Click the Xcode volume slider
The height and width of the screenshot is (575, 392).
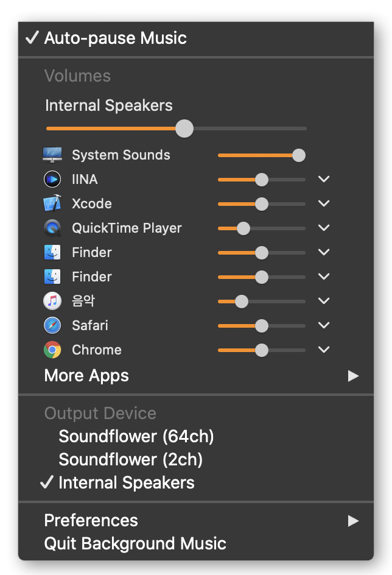262,204
